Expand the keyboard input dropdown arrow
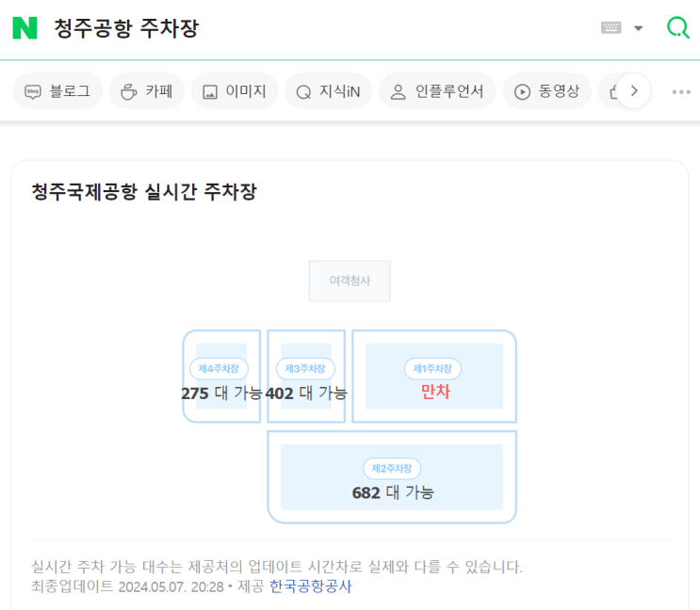Viewport: 700px width, 610px height. coord(639,28)
